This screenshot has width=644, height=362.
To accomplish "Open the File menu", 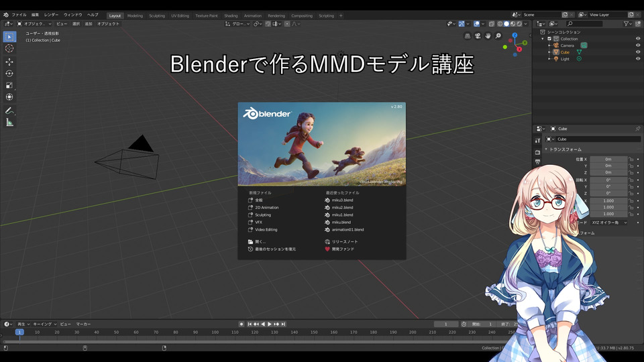I will point(19,15).
